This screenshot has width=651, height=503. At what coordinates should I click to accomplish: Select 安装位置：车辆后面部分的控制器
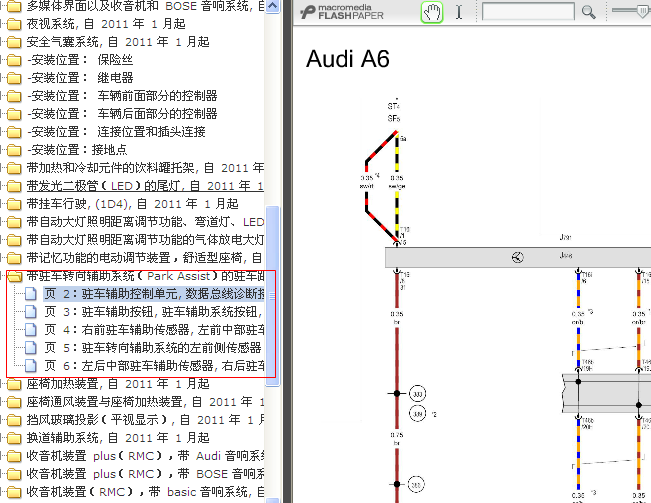pyautogui.click(x=122, y=114)
